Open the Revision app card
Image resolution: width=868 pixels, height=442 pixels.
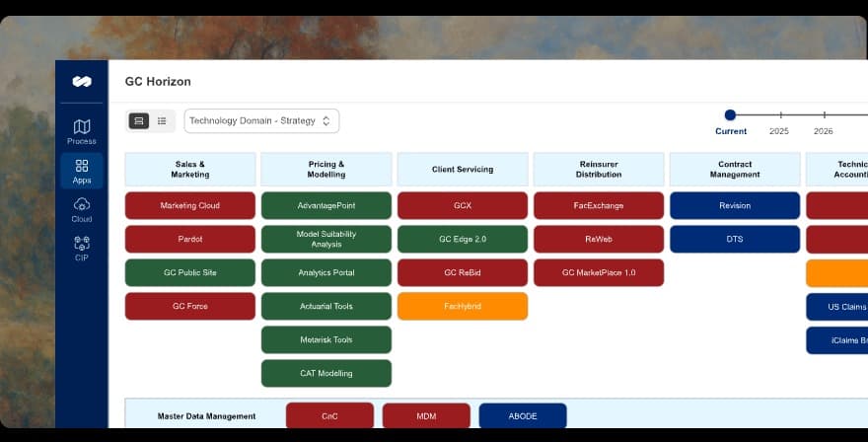click(x=735, y=205)
